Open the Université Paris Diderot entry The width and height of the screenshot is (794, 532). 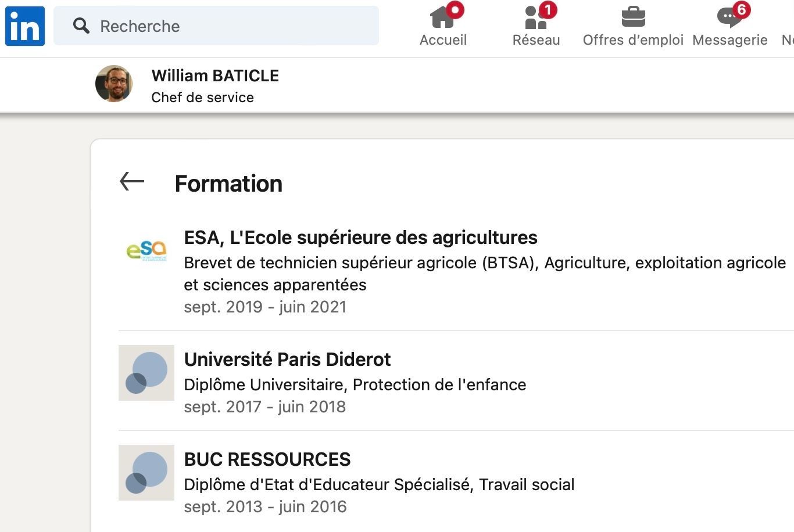pyautogui.click(x=287, y=360)
